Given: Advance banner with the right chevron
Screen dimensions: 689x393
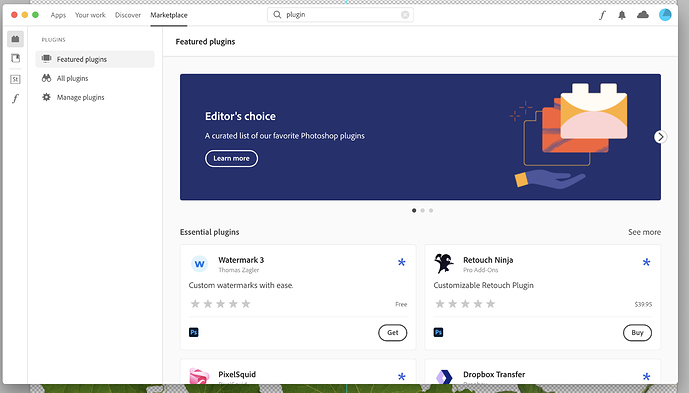Looking at the screenshot, I should click(660, 137).
